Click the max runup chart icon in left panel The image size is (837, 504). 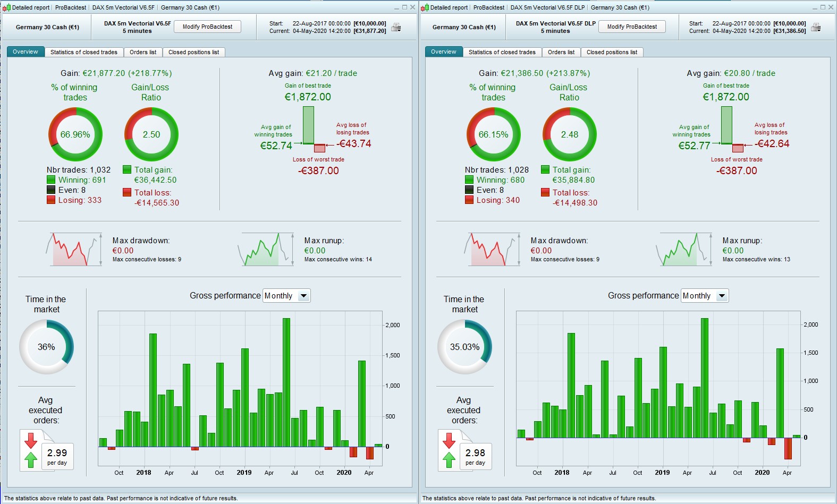[x=266, y=249]
